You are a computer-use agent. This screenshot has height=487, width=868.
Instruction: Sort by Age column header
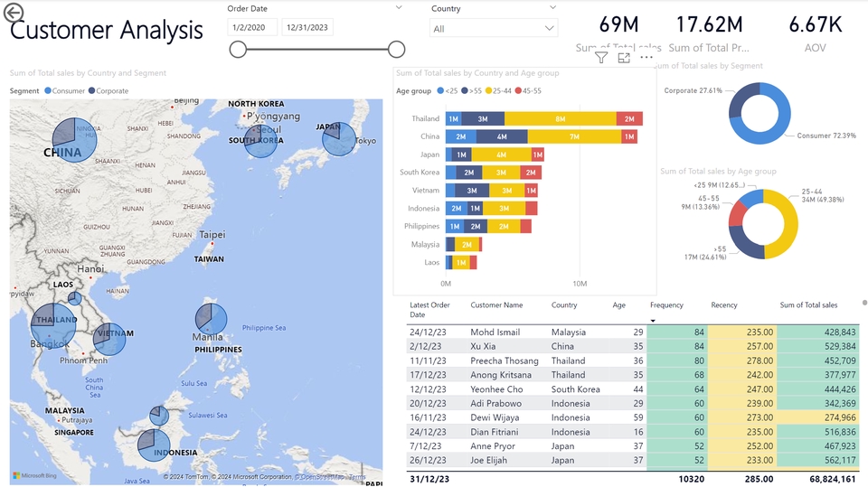pos(618,304)
